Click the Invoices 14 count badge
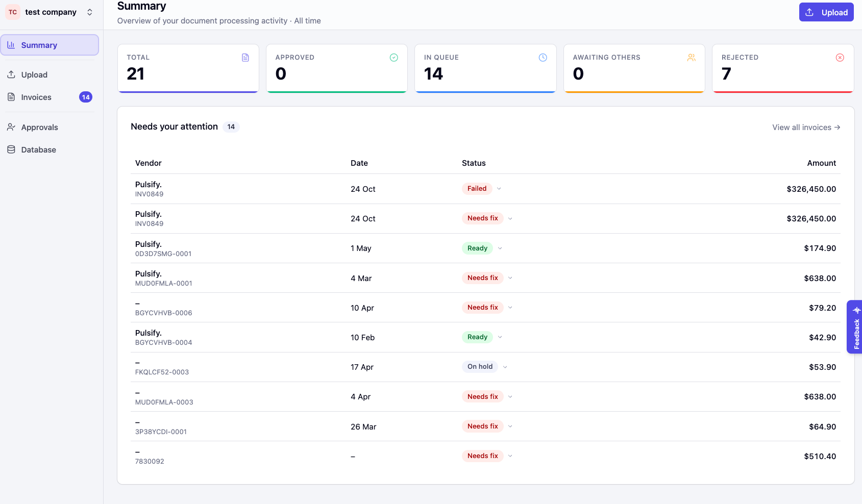The width and height of the screenshot is (862, 504). click(86, 97)
